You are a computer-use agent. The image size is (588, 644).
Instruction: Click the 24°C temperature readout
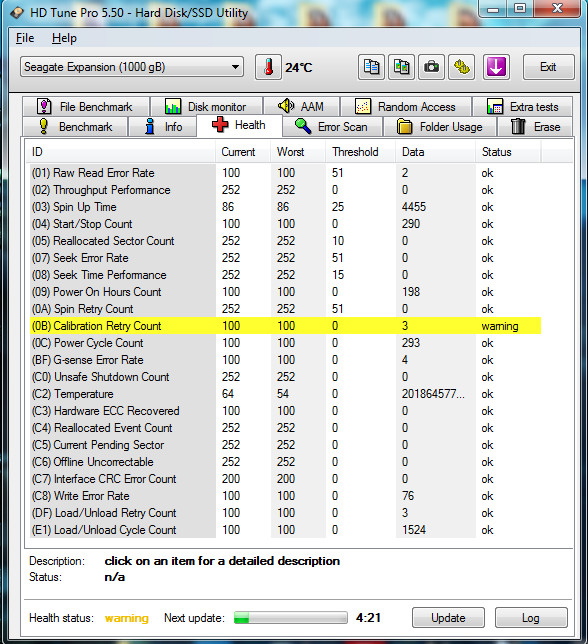pos(299,67)
